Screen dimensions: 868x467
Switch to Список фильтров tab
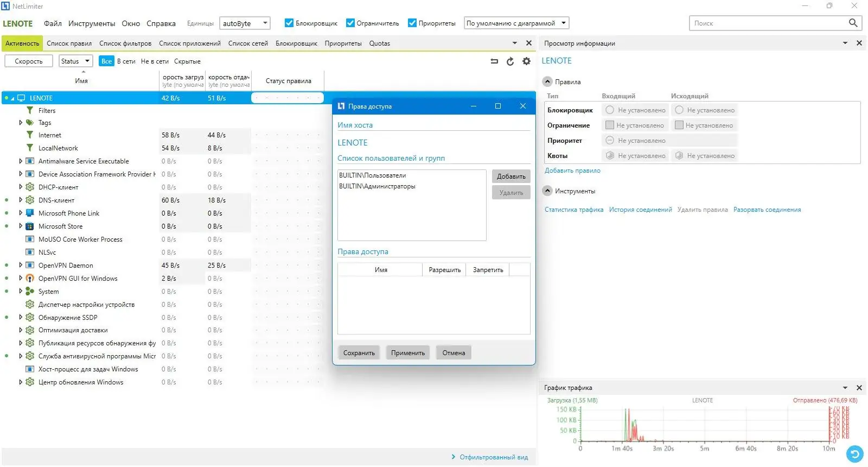pyautogui.click(x=125, y=43)
